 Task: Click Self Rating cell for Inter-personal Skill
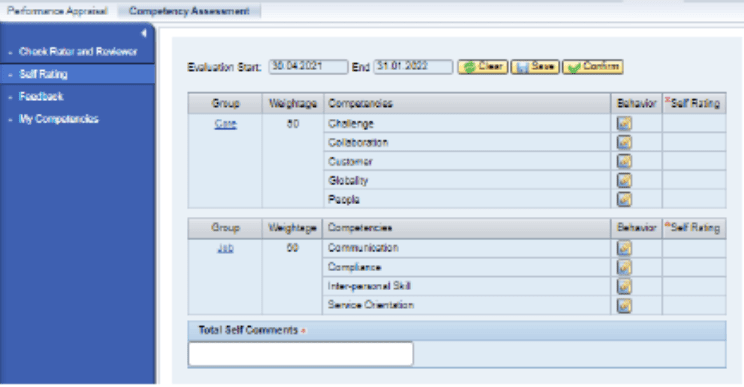click(694, 286)
